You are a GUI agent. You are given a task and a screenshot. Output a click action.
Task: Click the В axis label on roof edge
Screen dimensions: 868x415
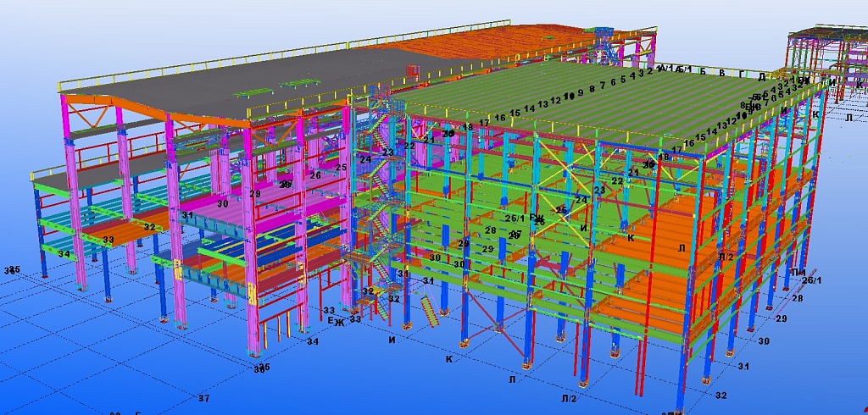pyautogui.click(x=721, y=73)
